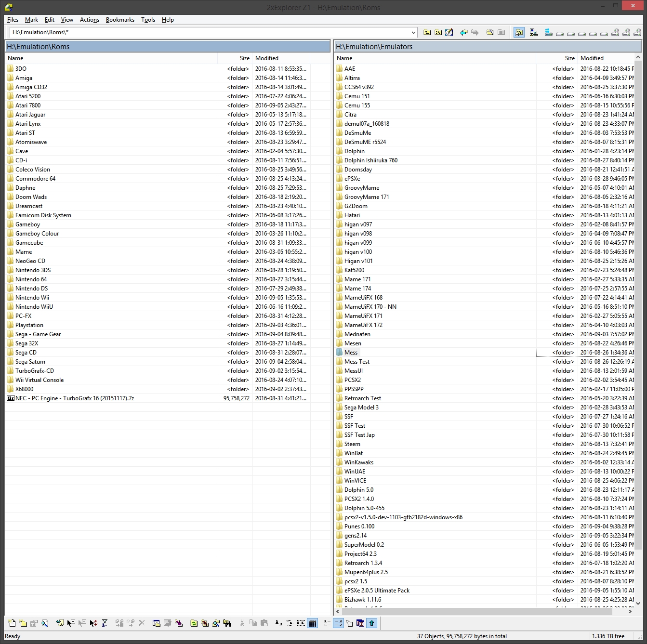Click the clipboard paste icon
Viewport: 647px width, 644px height.
pos(264,623)
